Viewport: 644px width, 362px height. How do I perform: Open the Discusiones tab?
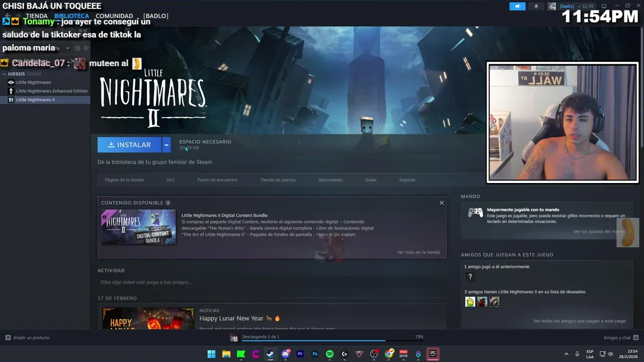pos(331,179)
